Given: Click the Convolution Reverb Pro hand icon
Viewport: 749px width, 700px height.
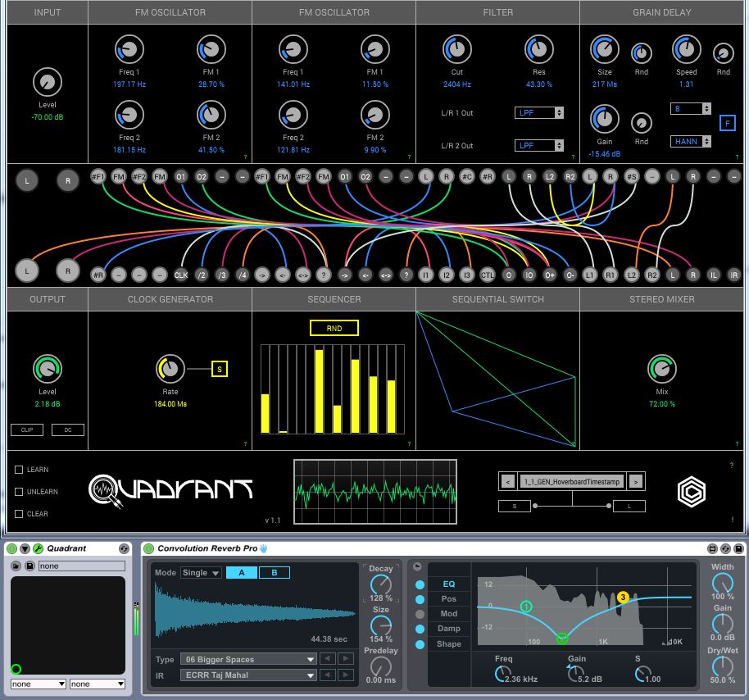Looking at the screenshot, I should click(x=263, y=548).
